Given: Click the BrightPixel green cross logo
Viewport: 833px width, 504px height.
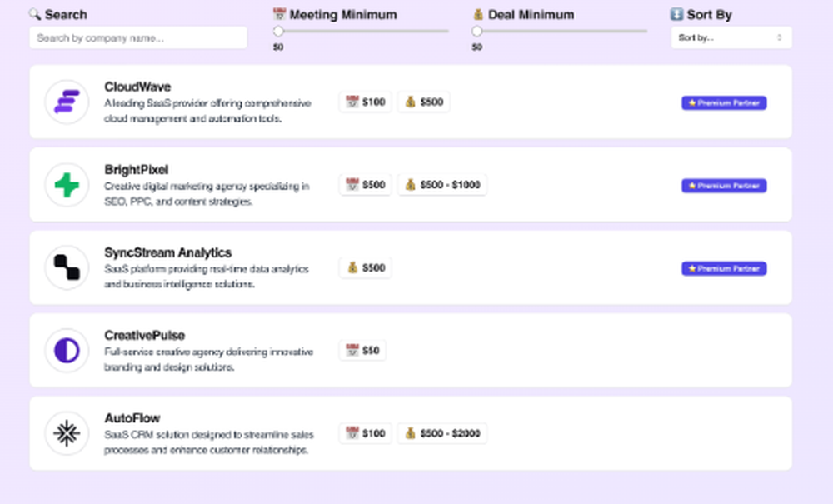Looking at the screenshot, I should click(x=67, y=184).
